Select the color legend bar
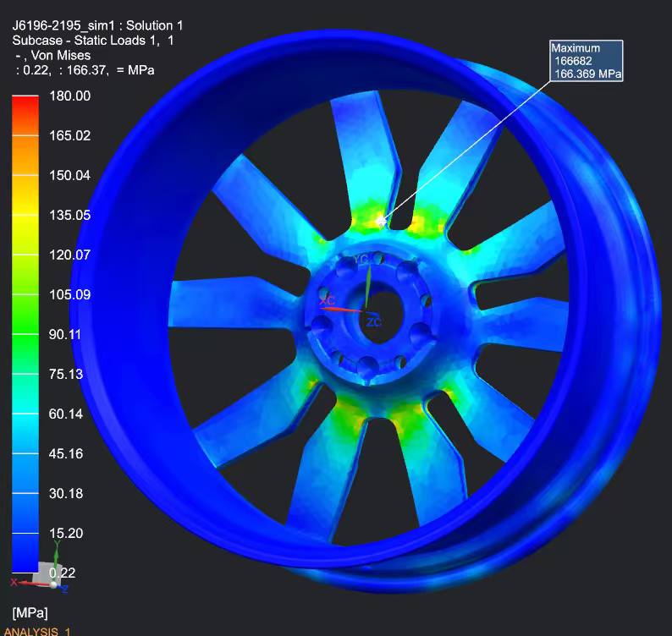Viewport: 672px width, 636px height. coord(25,334)
